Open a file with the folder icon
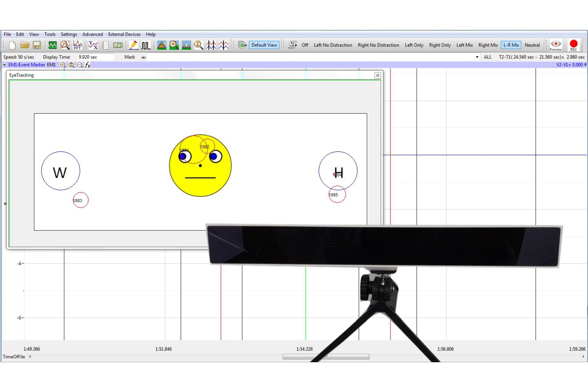588x392 pixels. (x=25, y=45)
